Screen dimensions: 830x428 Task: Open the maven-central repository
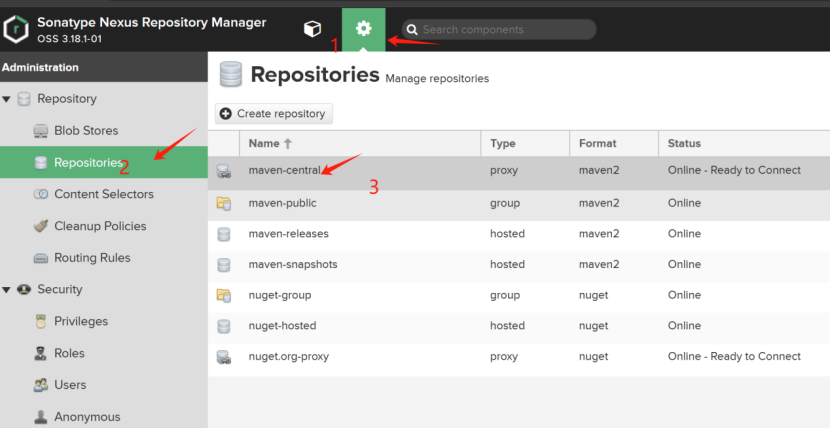click(284, 170)
